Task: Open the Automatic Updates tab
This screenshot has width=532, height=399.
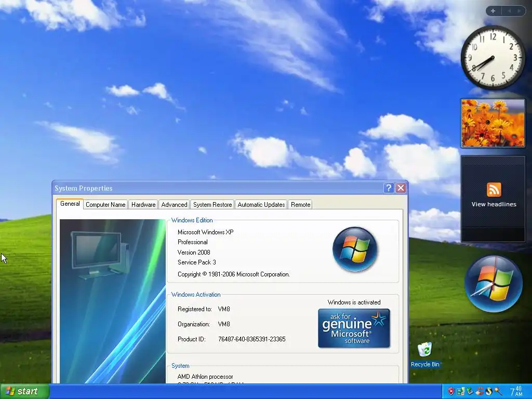Action: (x=261, y=205)
